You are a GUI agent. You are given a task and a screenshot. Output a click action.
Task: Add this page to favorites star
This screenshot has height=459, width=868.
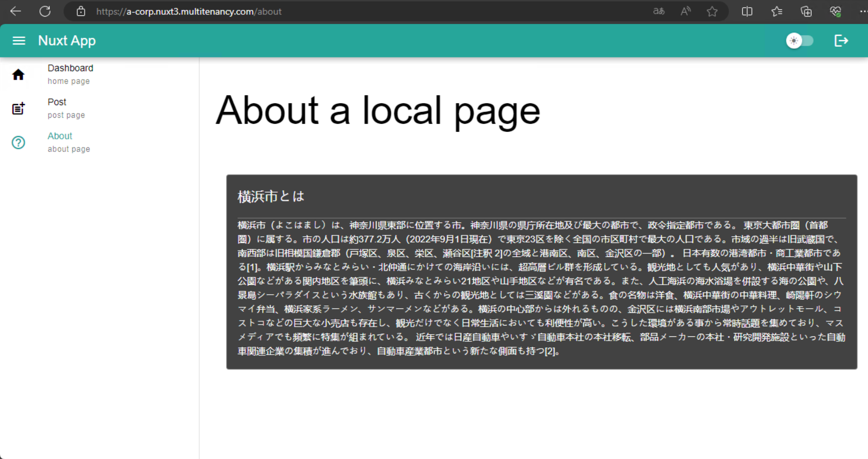point(712,12)
